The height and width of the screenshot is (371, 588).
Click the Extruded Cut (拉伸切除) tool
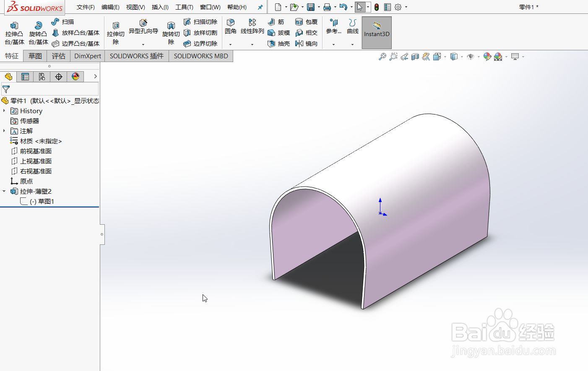(116, 33)
